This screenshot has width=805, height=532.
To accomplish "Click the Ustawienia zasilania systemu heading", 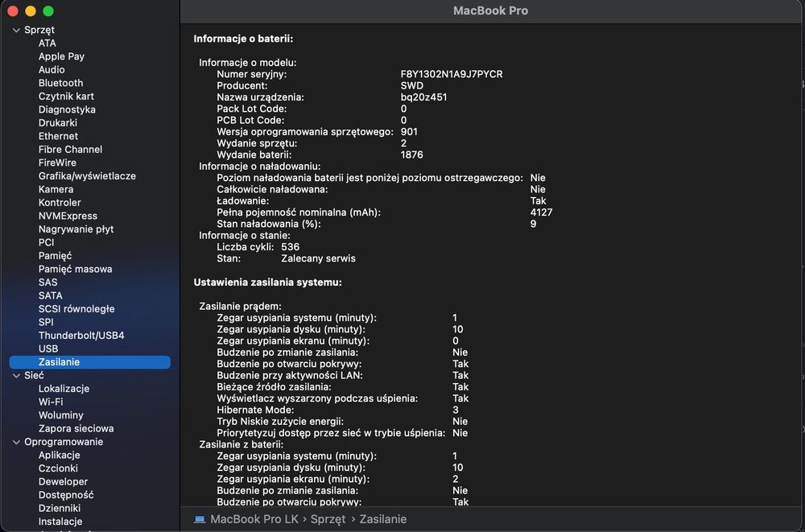I will tap(267, 282).
